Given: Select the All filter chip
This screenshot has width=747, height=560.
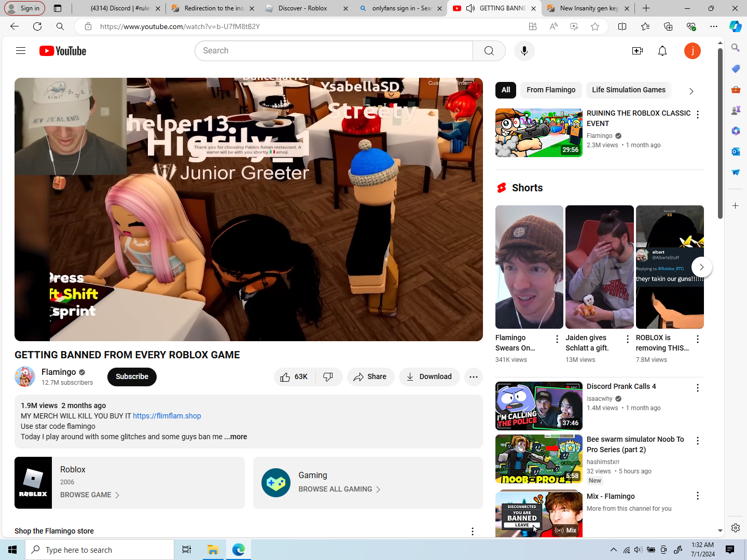Looking at the screenshot, I should [x=506, y=90].
